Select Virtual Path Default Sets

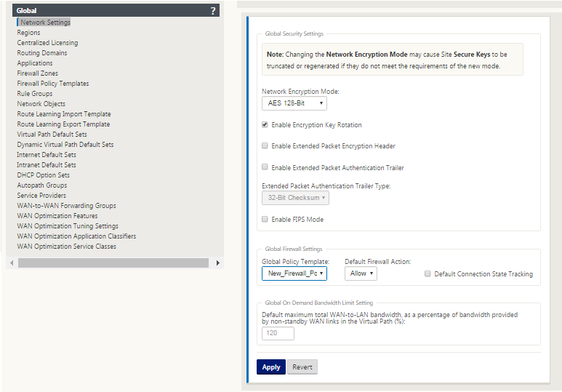click(x=52, y=135)
